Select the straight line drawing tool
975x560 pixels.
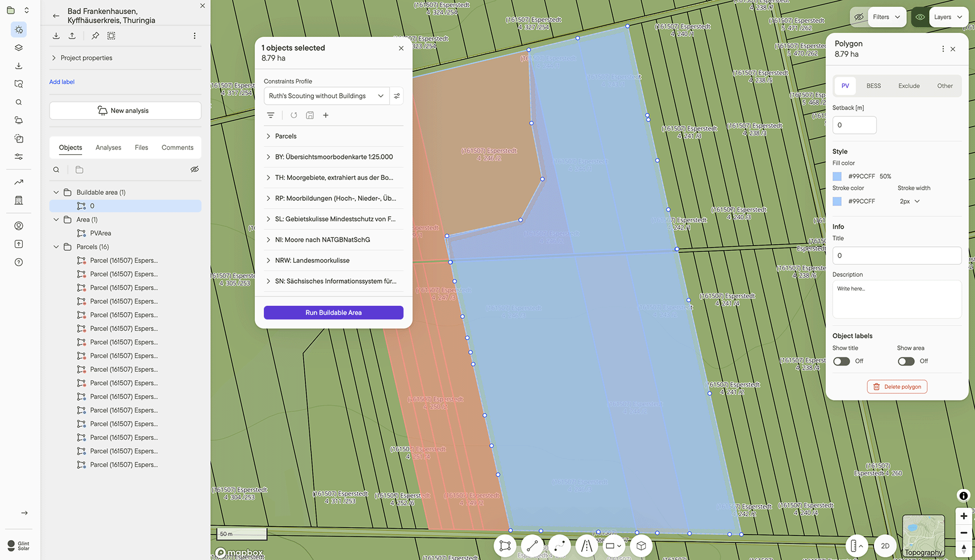532,546
